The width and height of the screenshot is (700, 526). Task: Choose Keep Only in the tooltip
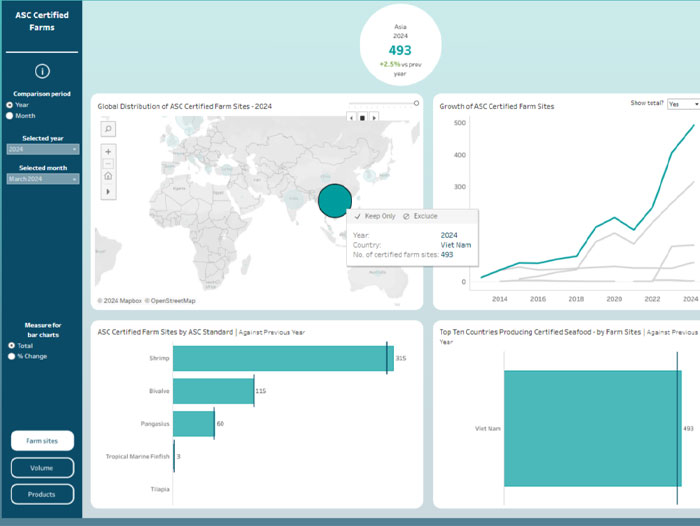tap(374, 216)
